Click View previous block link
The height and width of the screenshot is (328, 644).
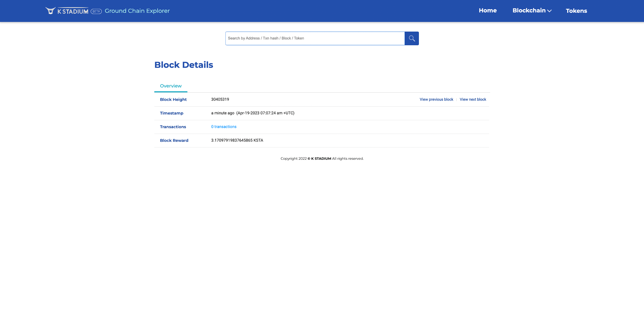click(436, 100)
